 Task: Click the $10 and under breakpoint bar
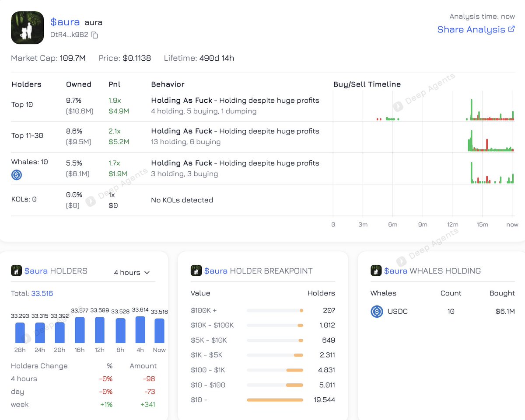(274, 400)
